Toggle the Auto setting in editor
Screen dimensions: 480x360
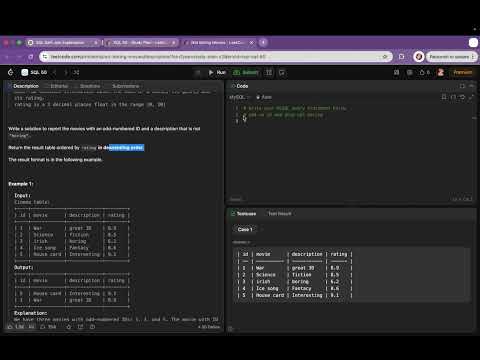(264, 97)
